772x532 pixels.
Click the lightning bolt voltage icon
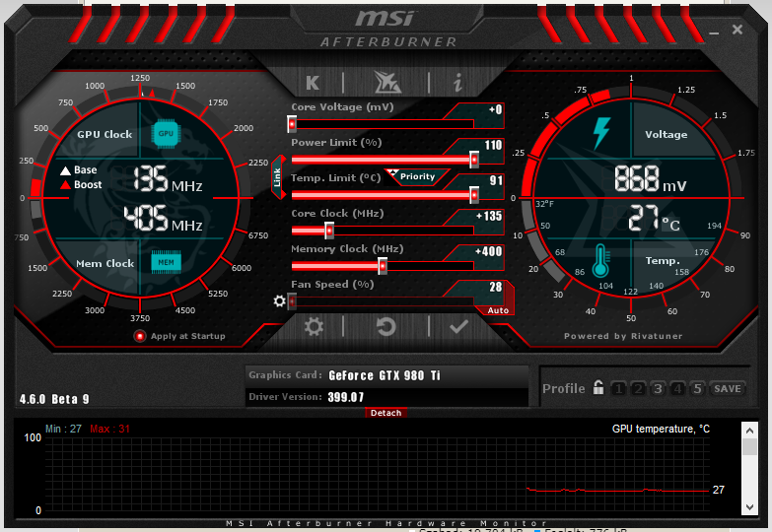click(x=600, y=133)
